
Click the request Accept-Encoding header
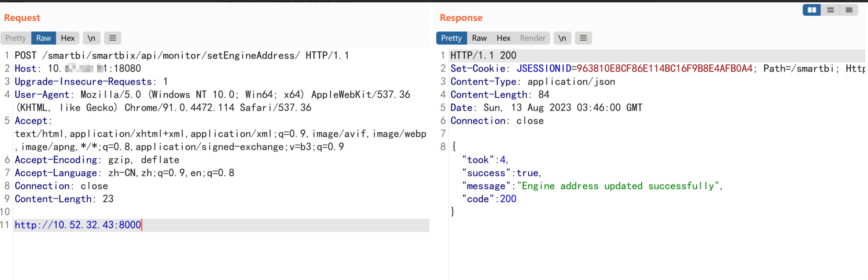[x=97, y=160]
